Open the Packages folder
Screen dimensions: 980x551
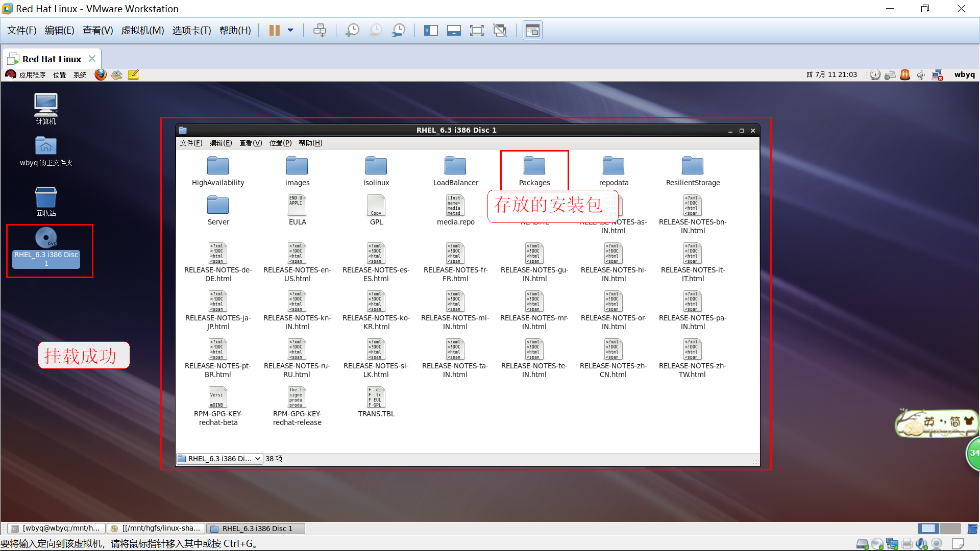pyautogui.click(x=534, y=166)
